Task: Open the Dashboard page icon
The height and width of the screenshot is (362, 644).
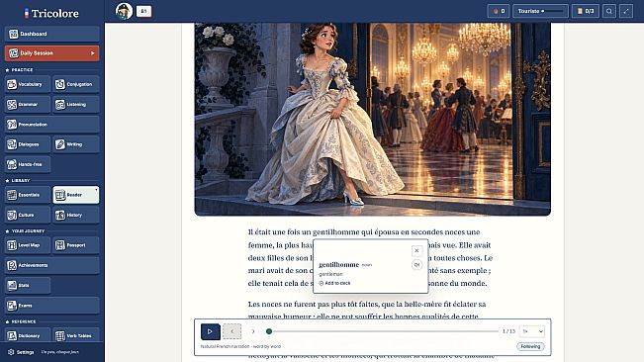Action: pos(14,34)
